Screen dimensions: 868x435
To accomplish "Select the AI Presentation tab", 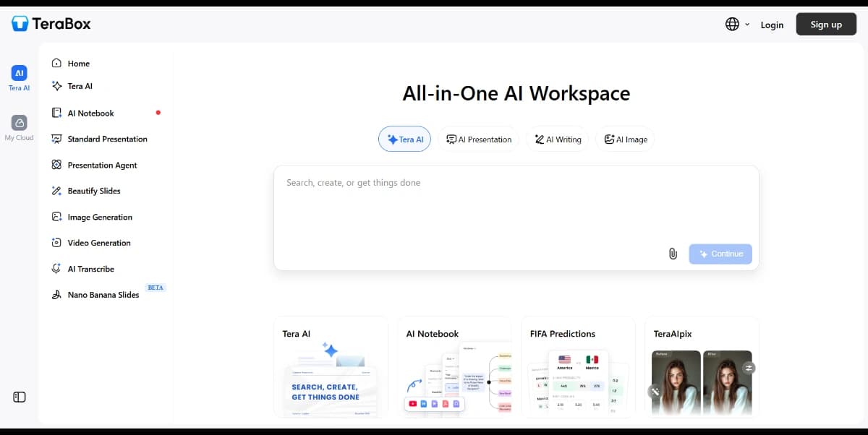I will point(479,139).
